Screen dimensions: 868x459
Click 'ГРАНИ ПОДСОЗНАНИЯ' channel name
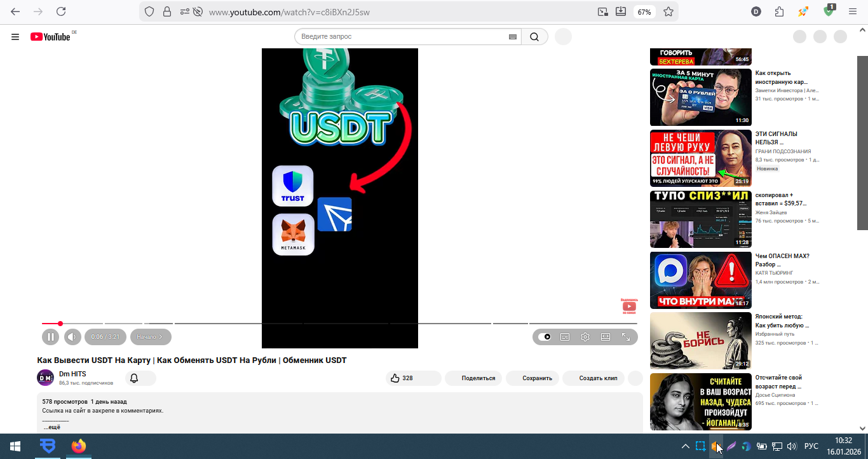(783, 151)
